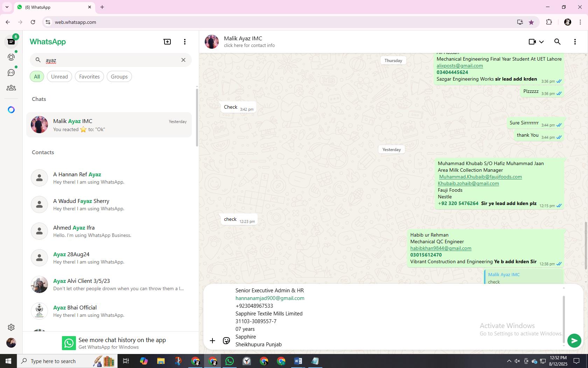Open browser extensions puzzle icon
Image resolution: width=588 pixels, height=368 pixels.
click(x=549, y=22)
